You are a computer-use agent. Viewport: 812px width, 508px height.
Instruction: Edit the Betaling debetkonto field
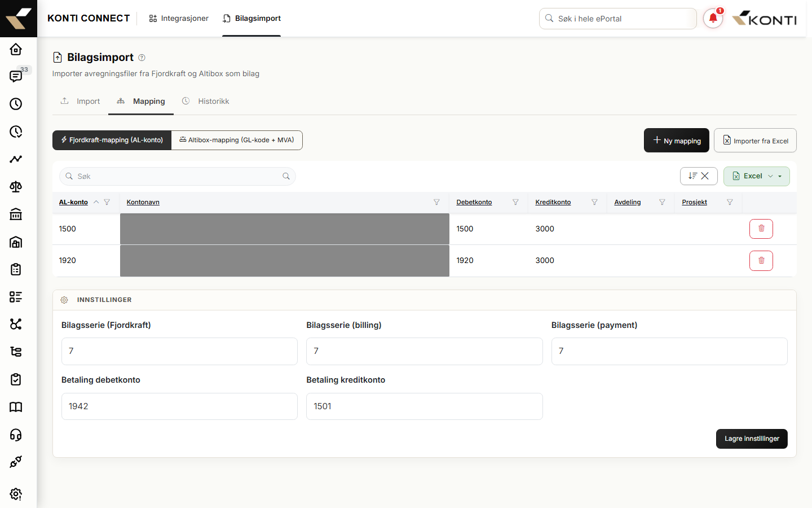pyautogui.click(x=179, y=406)
